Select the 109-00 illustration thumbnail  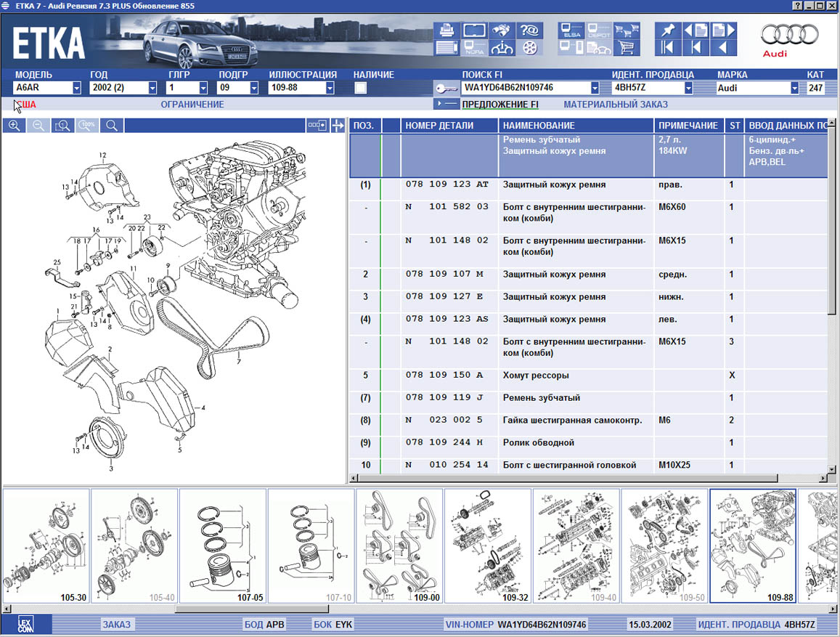coord(399,545)
